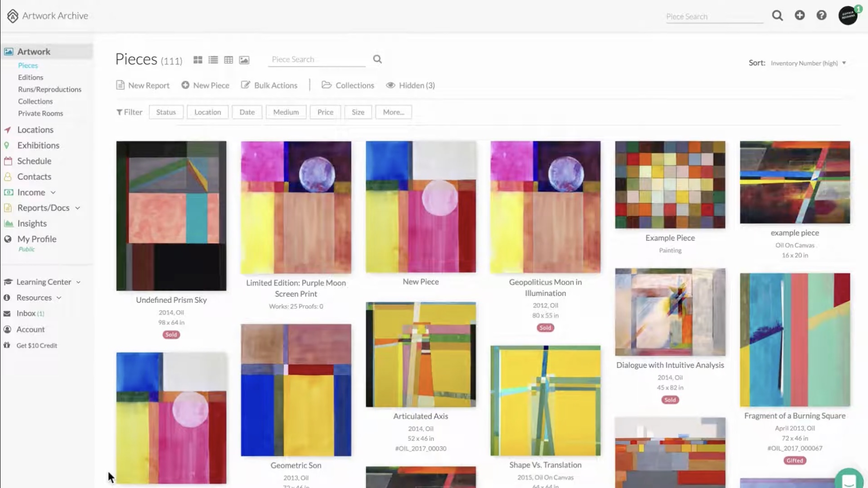Toggle Hidden (3) pieces visibility
Image resolution: width=868 pixels, height=488 pixels.
[x=410, y=85]
